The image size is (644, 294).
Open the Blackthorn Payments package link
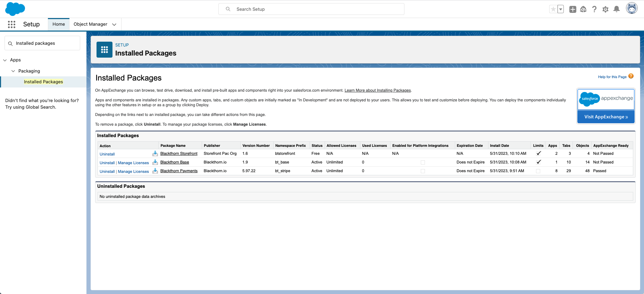pos(179,171)
